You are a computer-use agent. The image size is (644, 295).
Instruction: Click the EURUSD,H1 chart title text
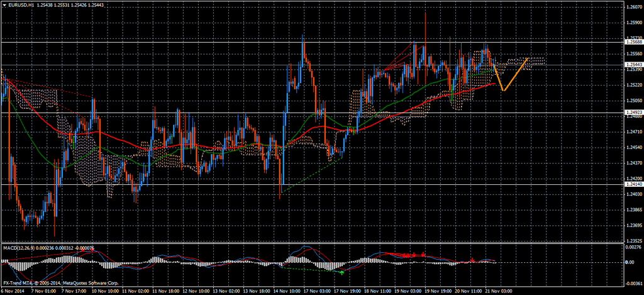click(x=21, y=4)
